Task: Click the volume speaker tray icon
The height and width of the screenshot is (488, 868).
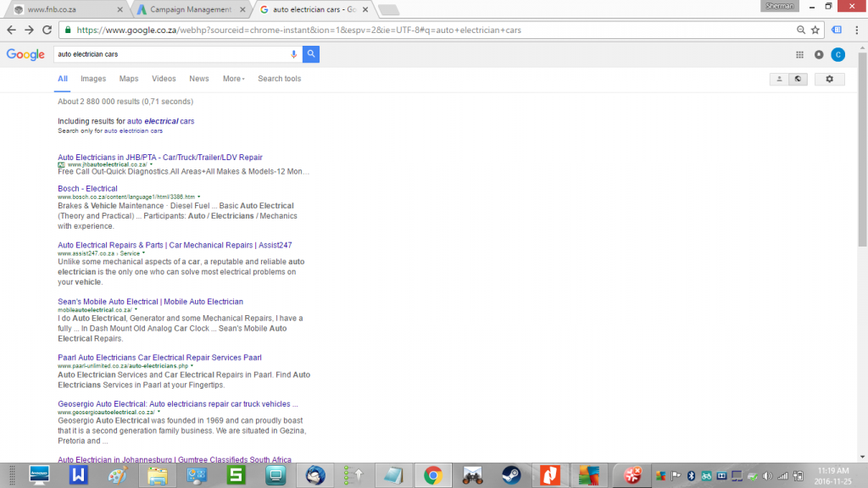Action: [x=767, y=476]
